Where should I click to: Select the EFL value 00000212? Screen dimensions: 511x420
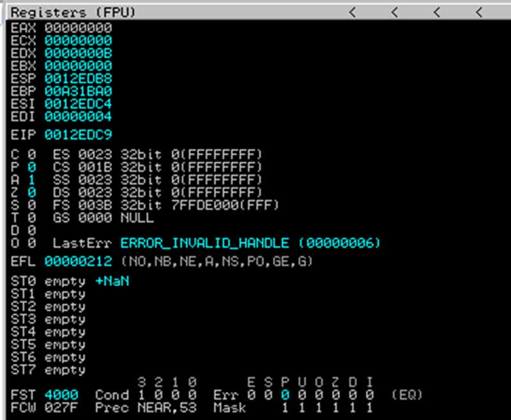(x=78, y=261)
